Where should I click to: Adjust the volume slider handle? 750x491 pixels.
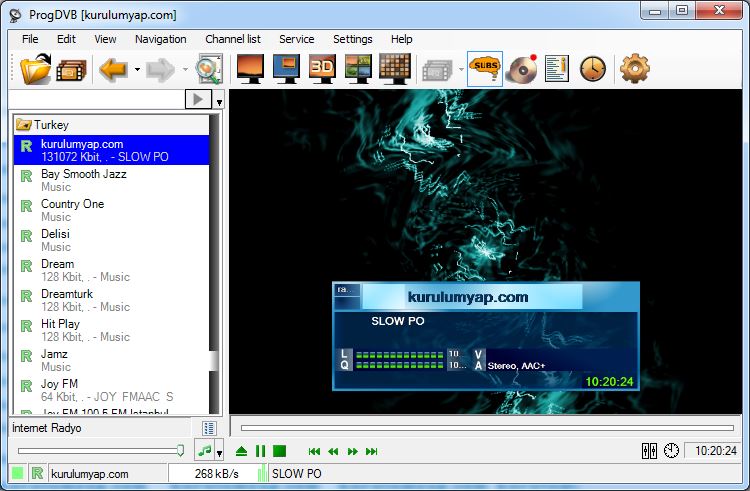[x=180, y=450]
